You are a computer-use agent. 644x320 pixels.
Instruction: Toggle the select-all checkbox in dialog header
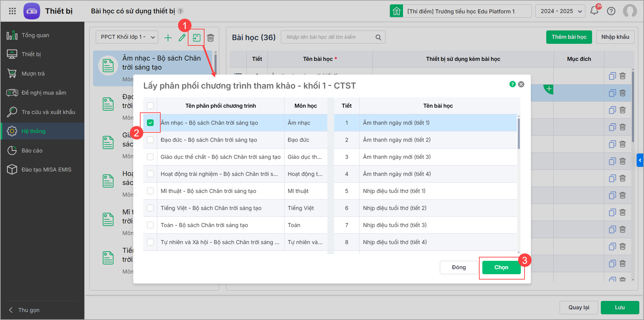(x=150, y=106)
